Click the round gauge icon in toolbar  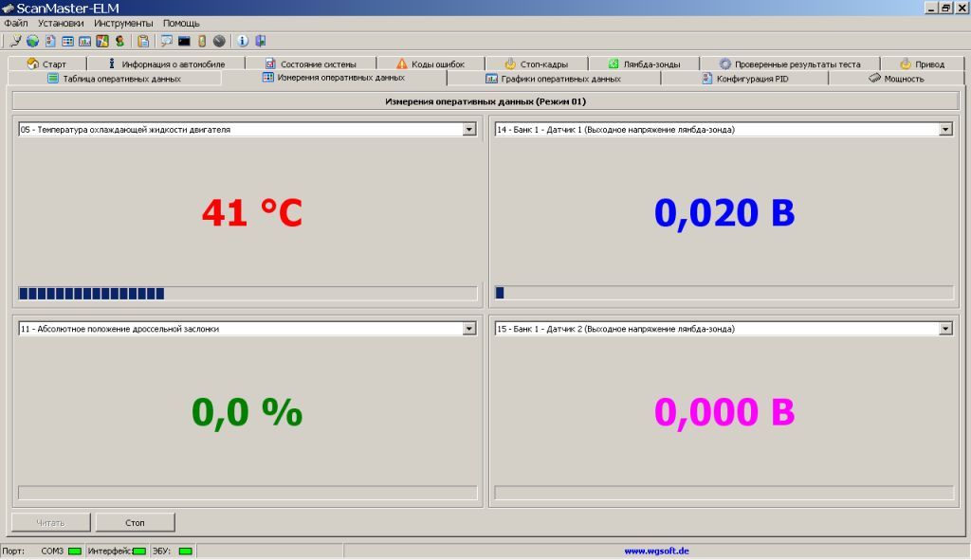[219, 41]
